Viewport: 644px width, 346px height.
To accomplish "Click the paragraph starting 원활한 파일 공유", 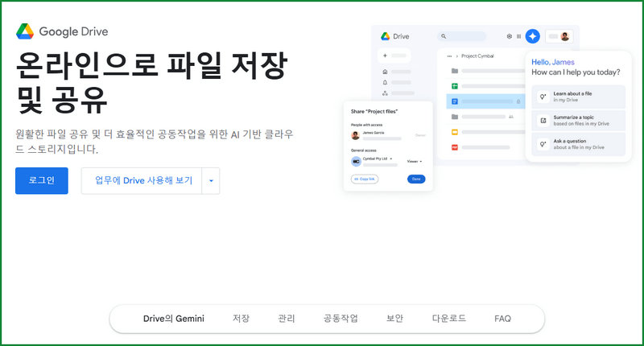I will tap(154, 141).
